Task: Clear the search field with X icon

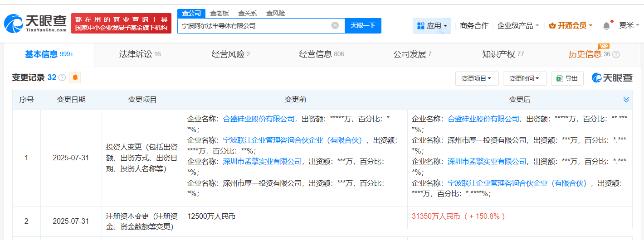Action: click(335, 25)
